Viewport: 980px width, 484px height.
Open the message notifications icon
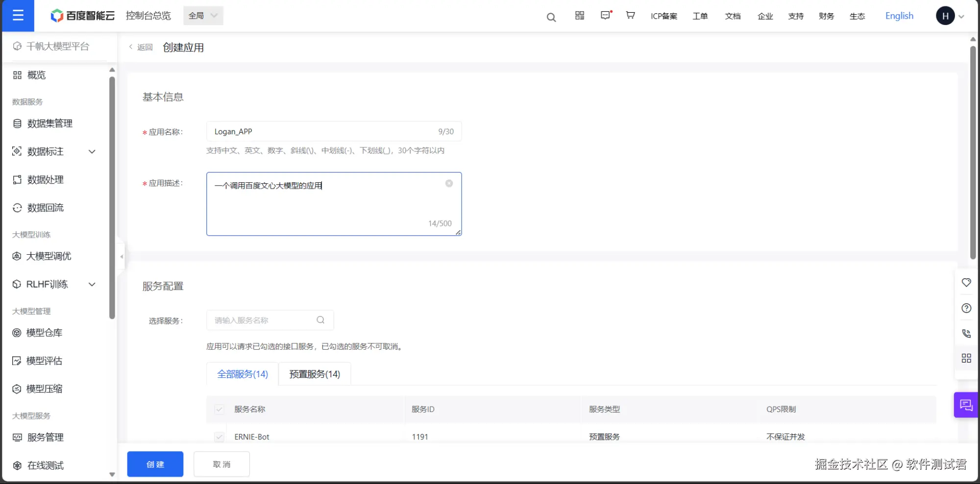tap(606, 16)
